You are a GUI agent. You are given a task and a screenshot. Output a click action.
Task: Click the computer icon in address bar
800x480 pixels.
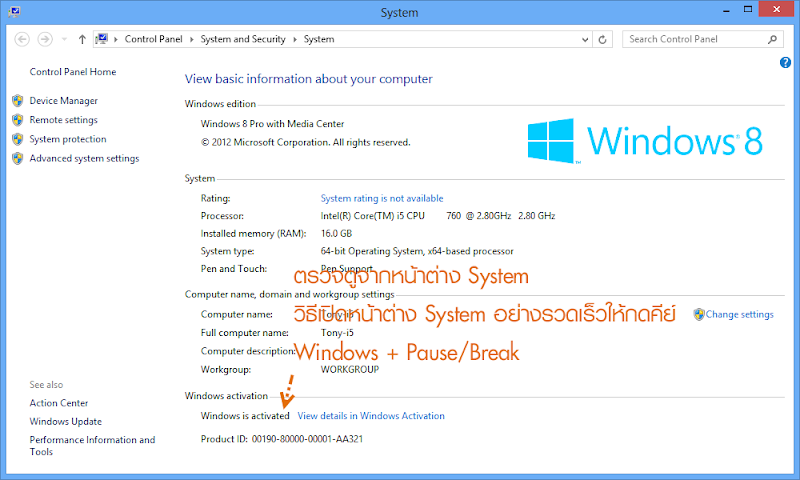(102, 39)
